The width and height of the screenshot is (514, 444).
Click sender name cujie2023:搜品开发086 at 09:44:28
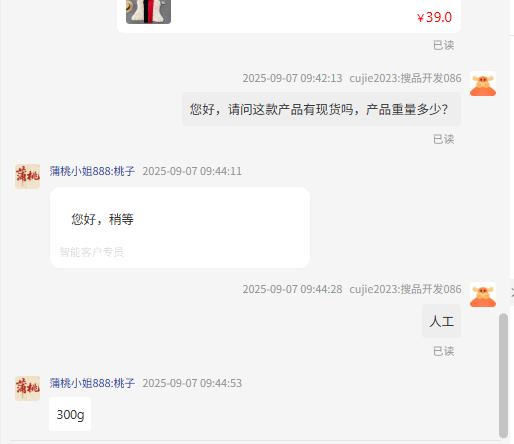click(x=405, y=289)
